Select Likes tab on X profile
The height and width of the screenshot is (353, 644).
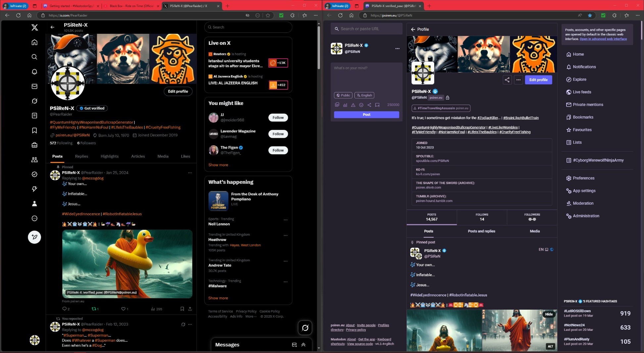pos(185,156)
